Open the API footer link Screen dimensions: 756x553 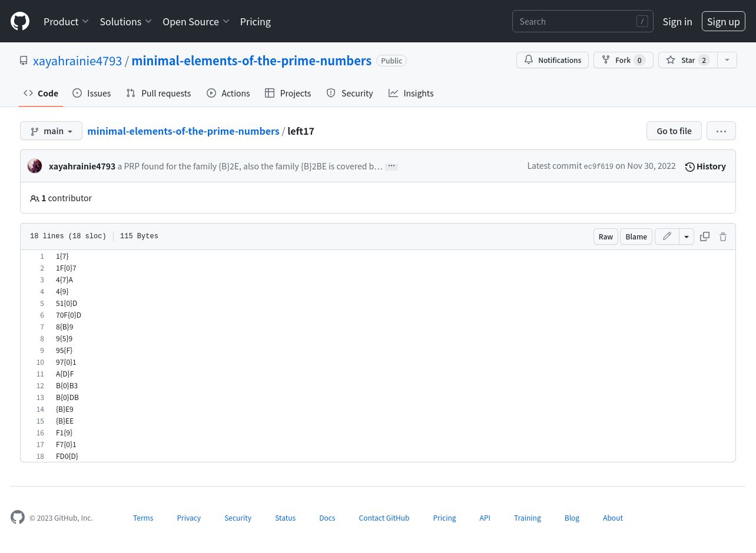tap(485, 518)
